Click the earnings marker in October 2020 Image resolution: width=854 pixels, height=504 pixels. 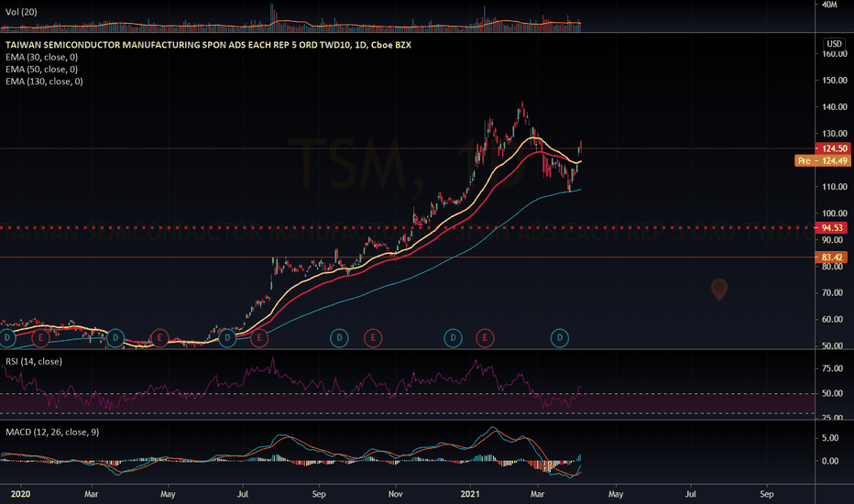point(373,338)
